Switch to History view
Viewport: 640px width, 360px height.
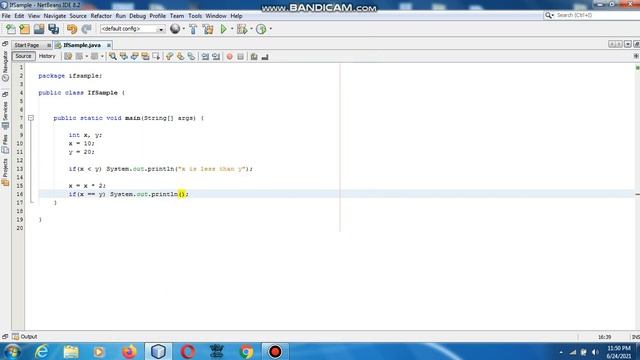coord(47,56)
